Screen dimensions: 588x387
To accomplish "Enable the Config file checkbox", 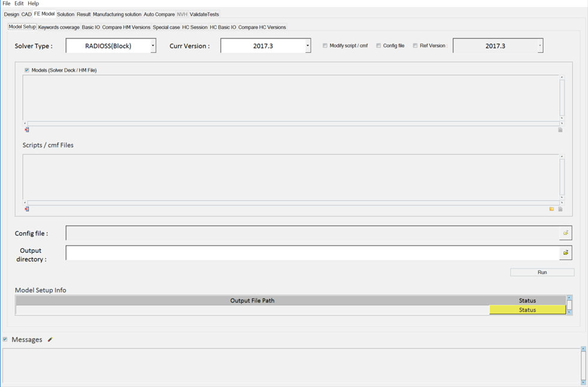I will coord(378,46).
